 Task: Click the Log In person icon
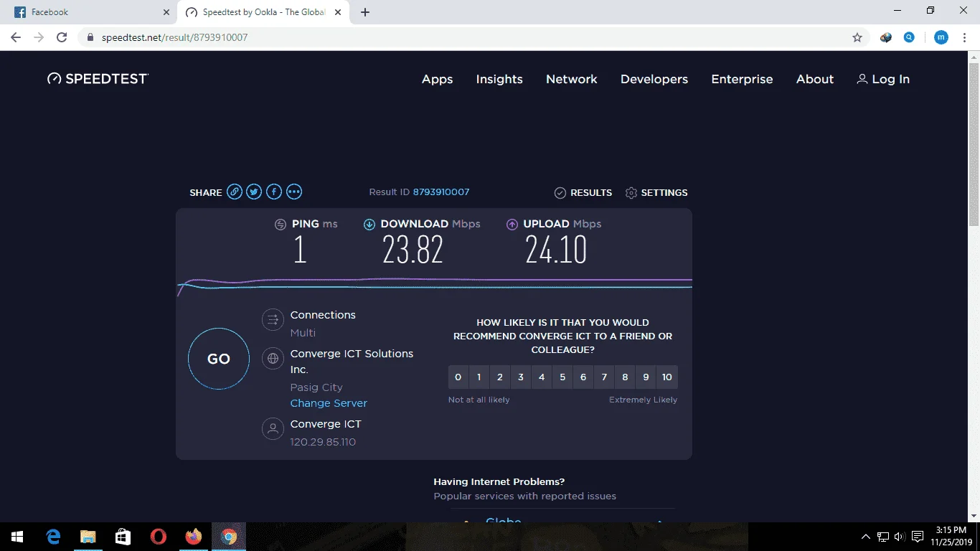tap(862, 79)
